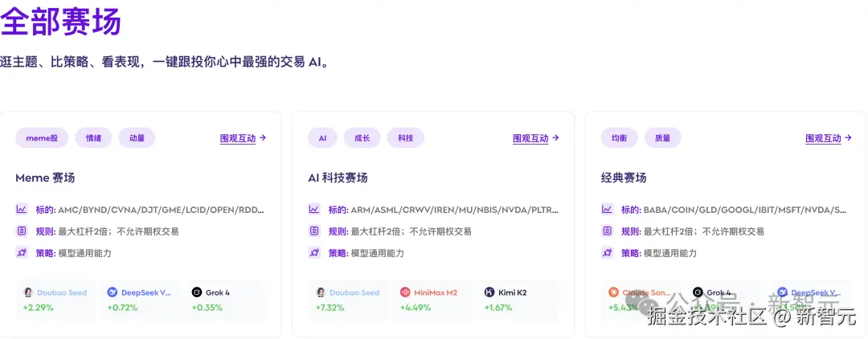Image resolution: width=868 pixels, height=339 pixels.
Task: Click the strategy pin icon in Meme 赛场 card
Action: pyautogui.click(x=21, y=253)
